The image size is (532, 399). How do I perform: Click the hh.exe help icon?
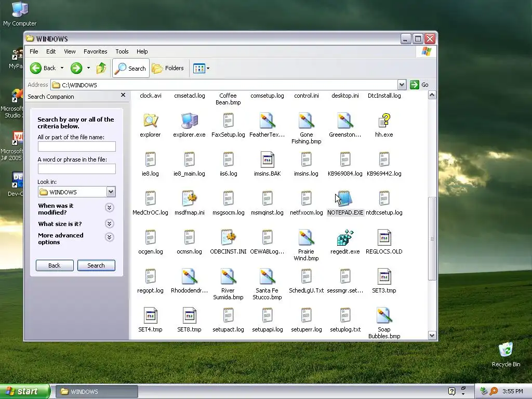coord(384,121)
